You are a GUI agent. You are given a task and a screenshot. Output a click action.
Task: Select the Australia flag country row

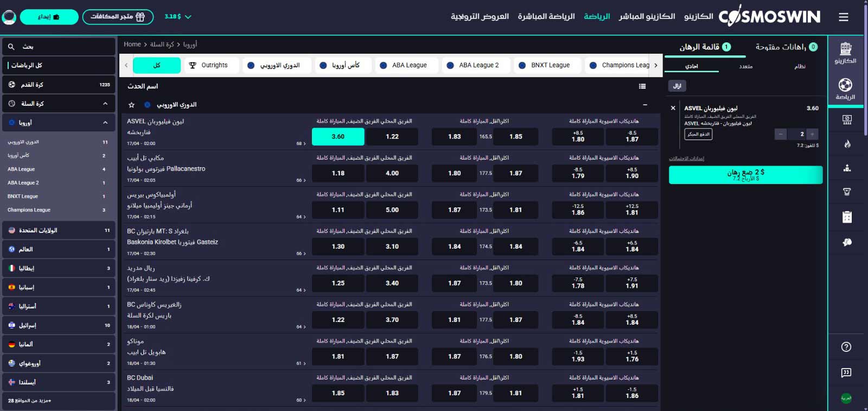click(x=59, y=306)
